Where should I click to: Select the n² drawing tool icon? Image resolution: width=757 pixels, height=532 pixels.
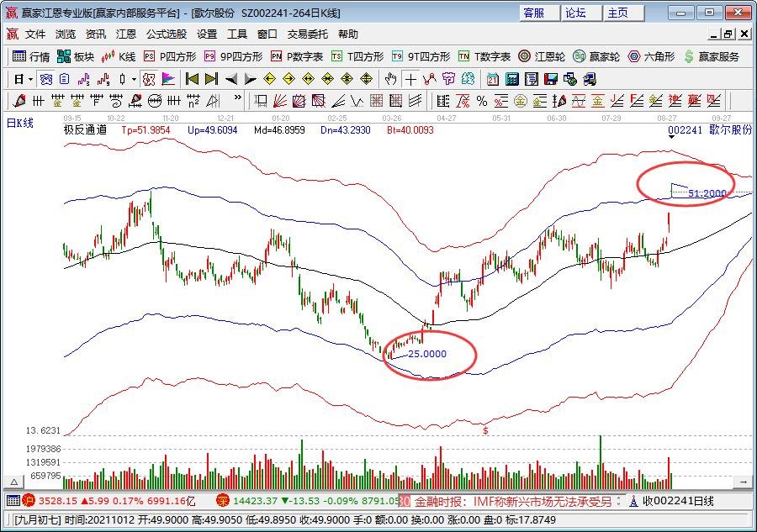point(193,101)
